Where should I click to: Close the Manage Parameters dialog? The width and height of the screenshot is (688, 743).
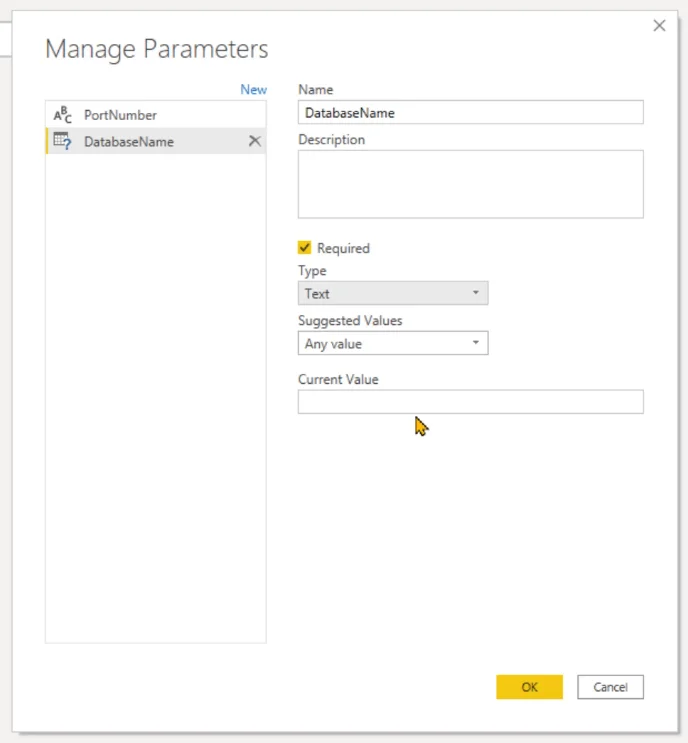coord(659,26)
